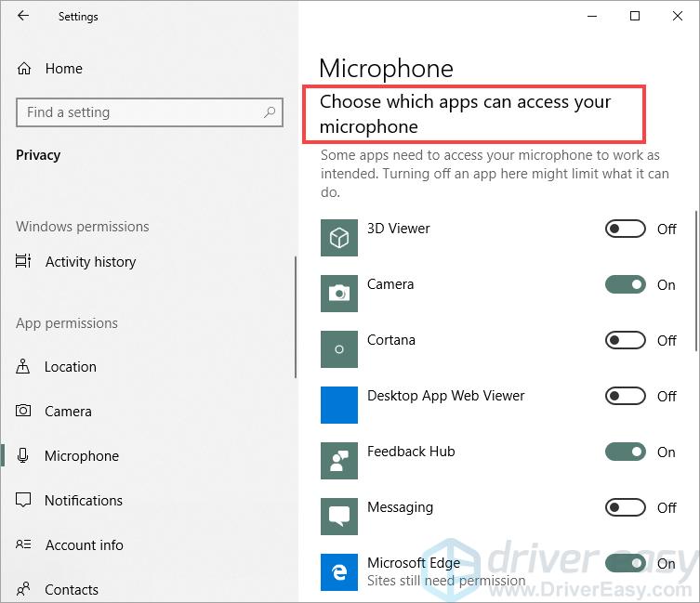Viewport: 700px width, 603px height.
Task: Minimize the Settings window
Action: click(592, 16)
